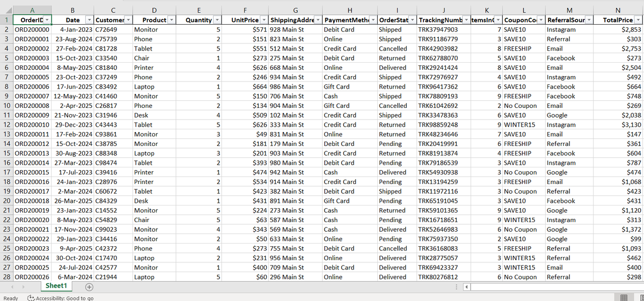Click the Desk cell for ORD200018
Screen dimensions: 644x301
pos(156,201)
